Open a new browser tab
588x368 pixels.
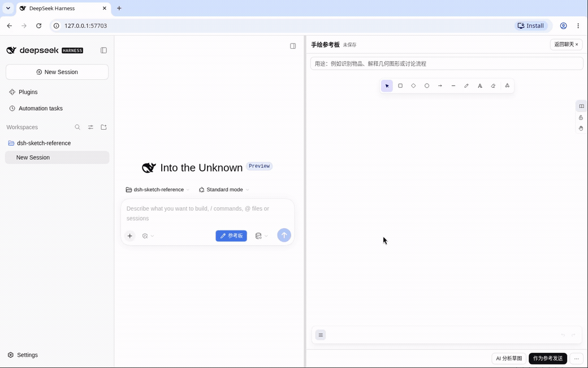click(x=119, y=8)
